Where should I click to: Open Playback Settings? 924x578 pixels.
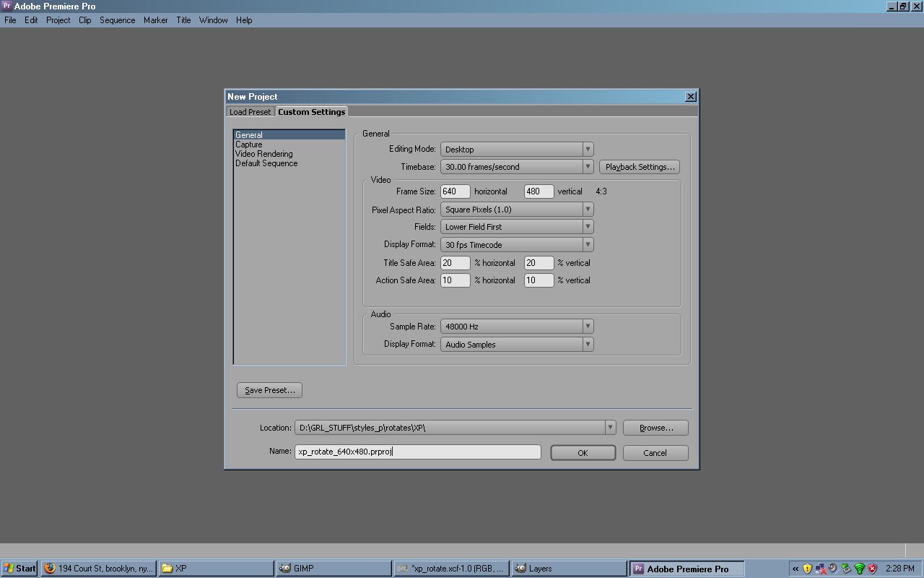pyautogui.click(x=639, y=166)
